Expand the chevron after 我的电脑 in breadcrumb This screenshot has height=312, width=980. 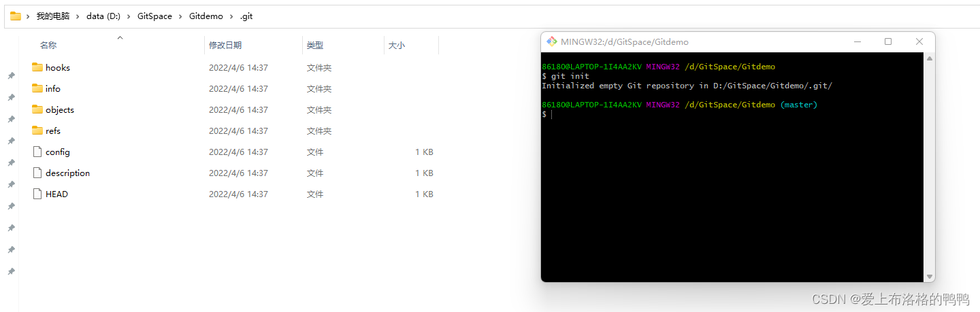click(x=78, y=16)
